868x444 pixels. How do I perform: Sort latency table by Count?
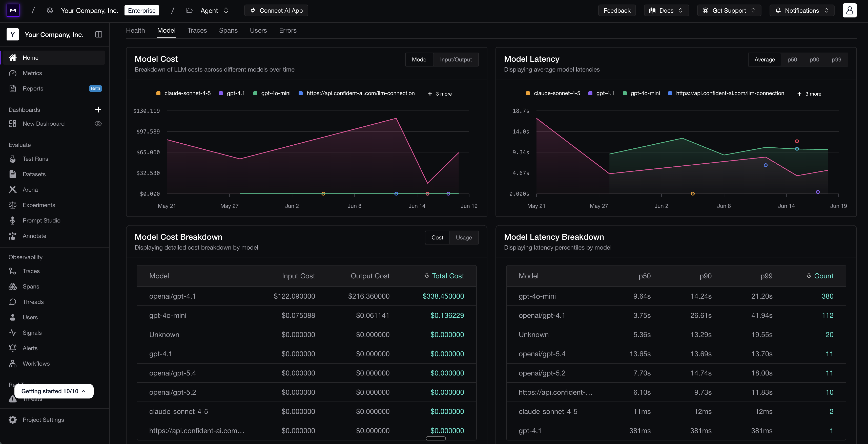point(819,276)
